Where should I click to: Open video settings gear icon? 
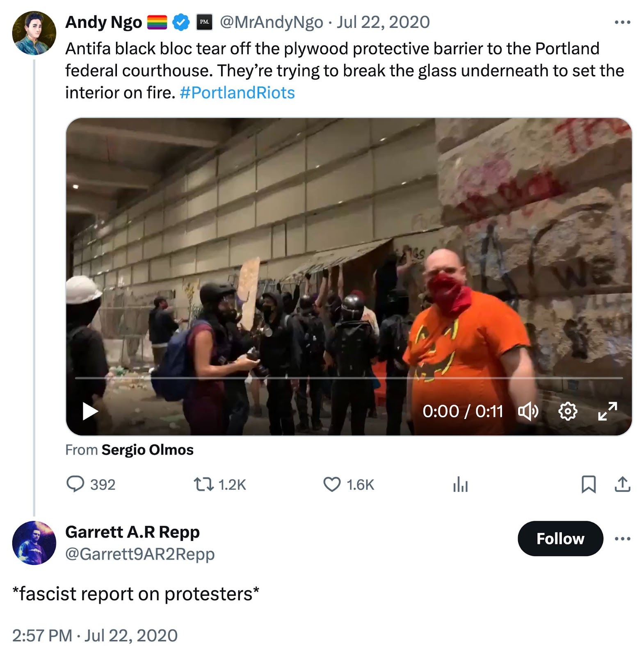pos(568,411)
